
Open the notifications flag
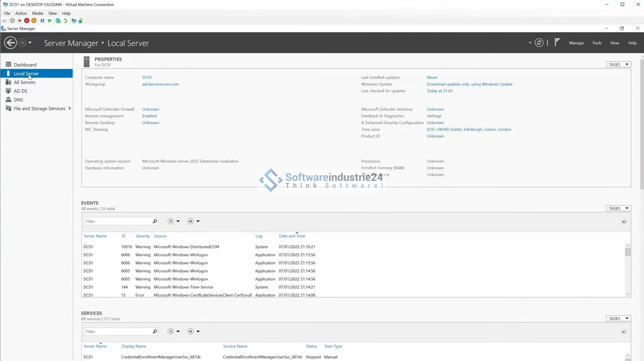tap(557, 43)
